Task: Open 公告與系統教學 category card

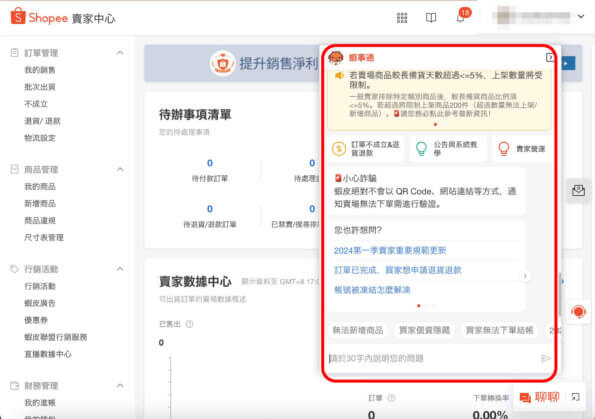Action: click(448, 148)
